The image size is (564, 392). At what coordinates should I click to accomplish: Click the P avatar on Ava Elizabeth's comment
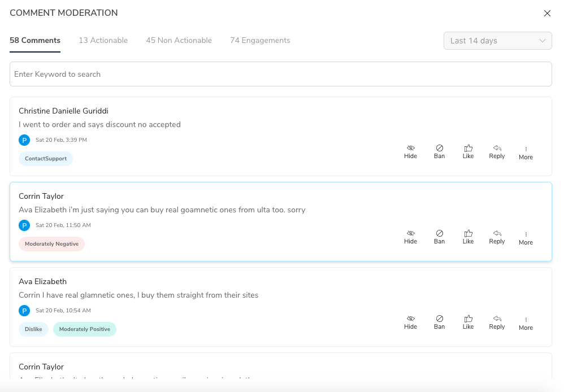[24, 310]
